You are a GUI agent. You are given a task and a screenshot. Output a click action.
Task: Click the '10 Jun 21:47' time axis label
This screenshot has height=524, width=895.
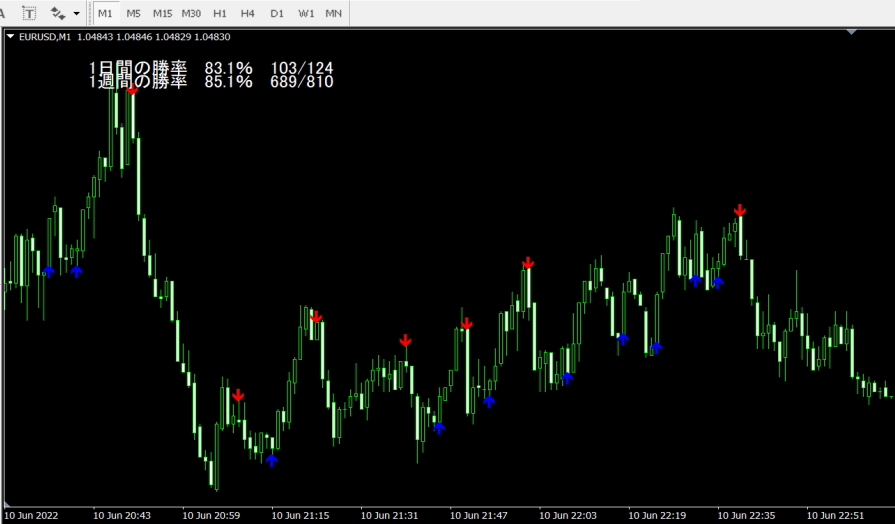478,515
